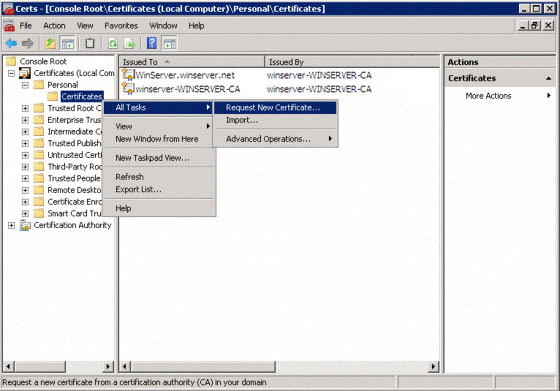This screenshot has width=560, height=391.
Task: Expand the Untrusted Certificates node
Action: [x=25, y=155]
